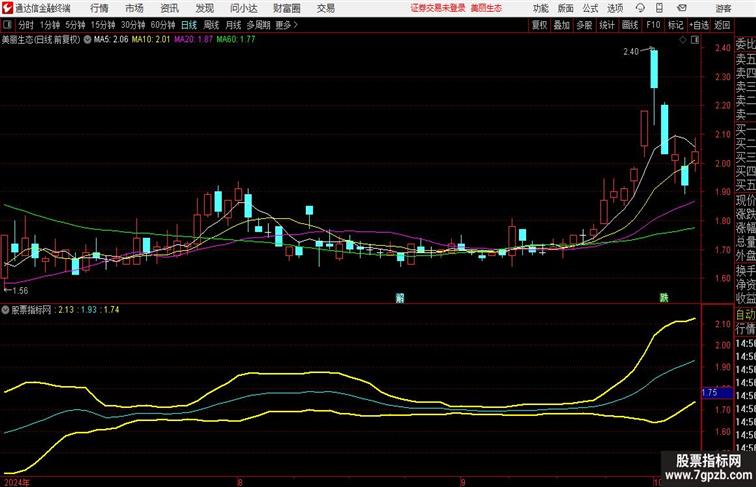Open the 功能 menu
The height and width of the screenshot is (487, 756).
pyautogui.click(x=540, y=8)
